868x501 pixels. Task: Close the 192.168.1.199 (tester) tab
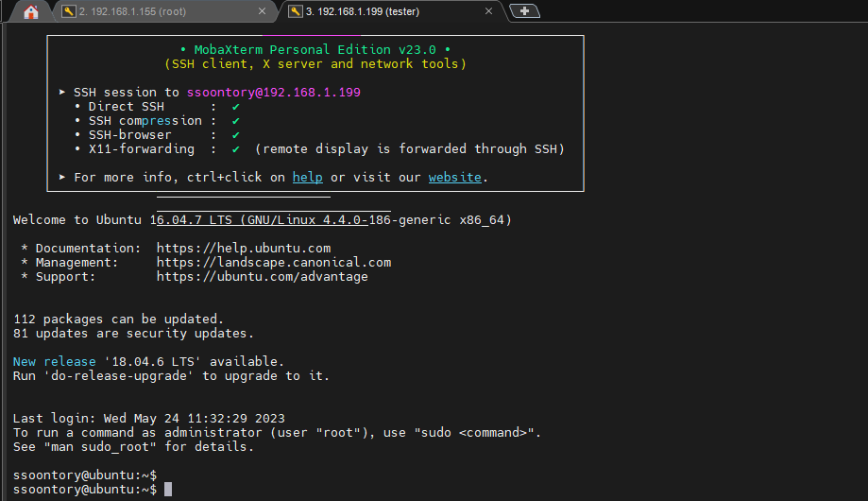point(489,11)
